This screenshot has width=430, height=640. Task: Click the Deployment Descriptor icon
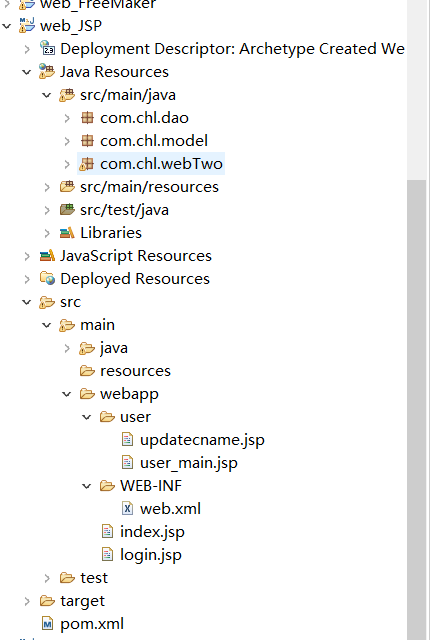pyautogui.click(x=47, y=48)
